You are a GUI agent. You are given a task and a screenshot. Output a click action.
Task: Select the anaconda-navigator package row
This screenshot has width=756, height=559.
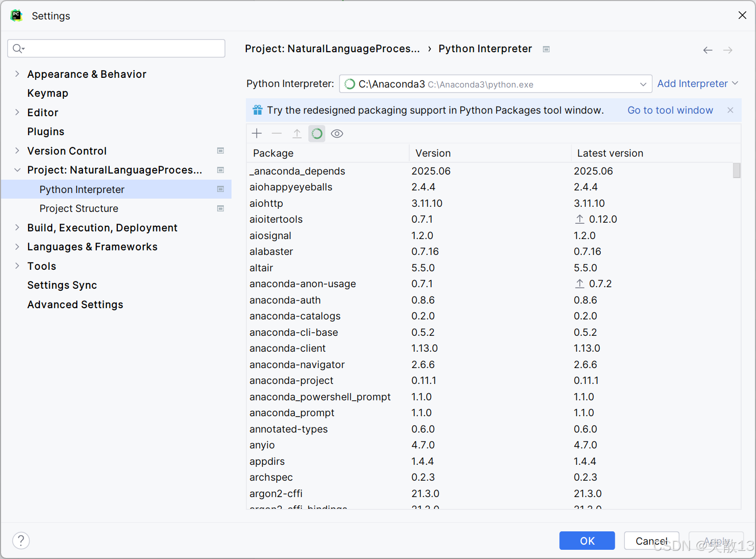click(x=490, y=364)
